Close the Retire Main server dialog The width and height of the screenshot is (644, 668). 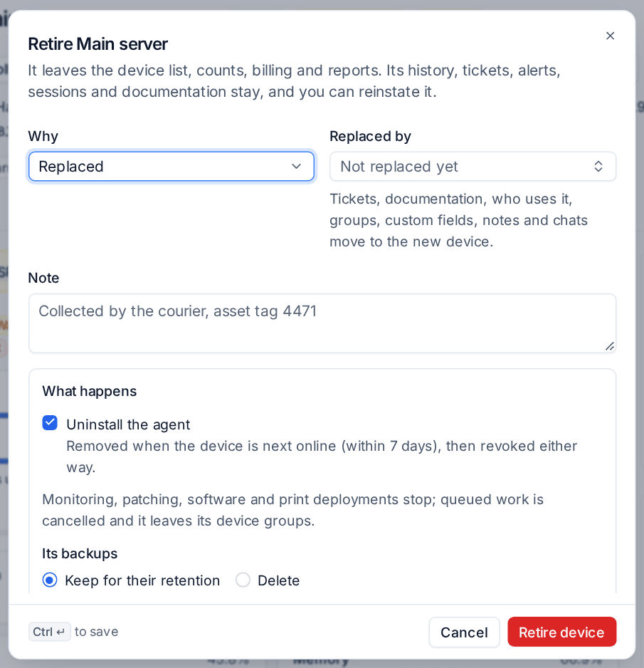[x=610, y=36]
